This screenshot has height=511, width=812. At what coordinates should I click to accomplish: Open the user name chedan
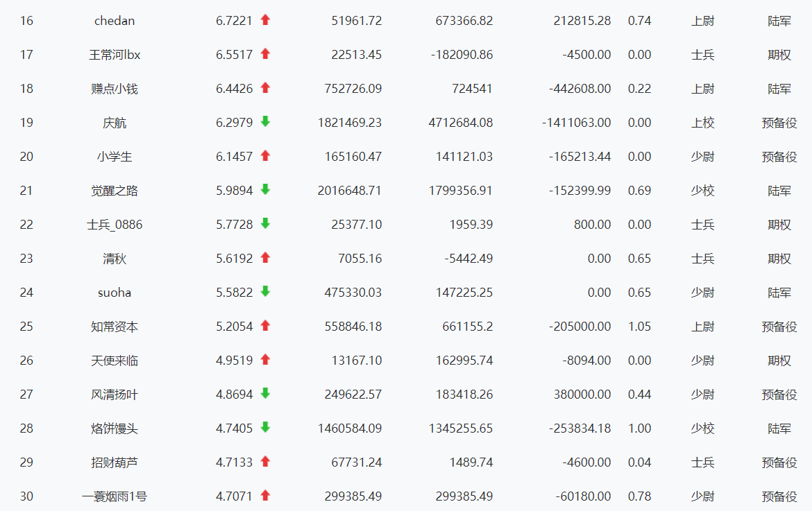[x=115, y=21]
